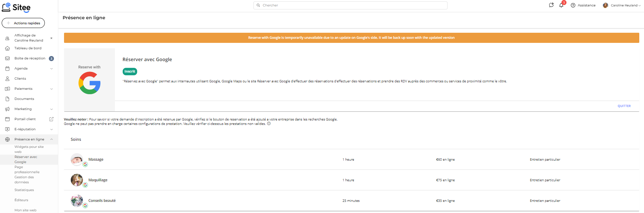Click the Paiements money icon
The width and height of the screenshot is (644, 213).
(x=7, y=89)
